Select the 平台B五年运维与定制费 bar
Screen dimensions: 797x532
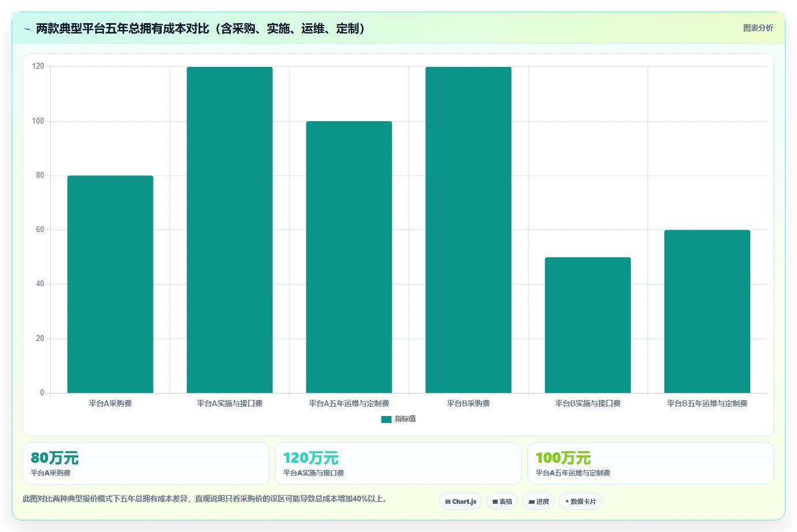click(x=708, y=312)
